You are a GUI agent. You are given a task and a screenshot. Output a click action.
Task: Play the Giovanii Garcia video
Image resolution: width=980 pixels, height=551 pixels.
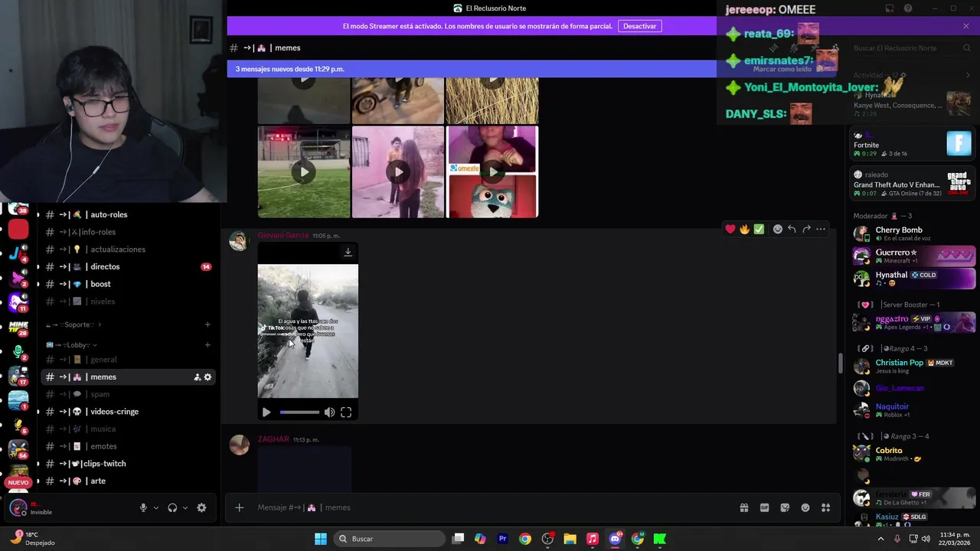[266, 412]
